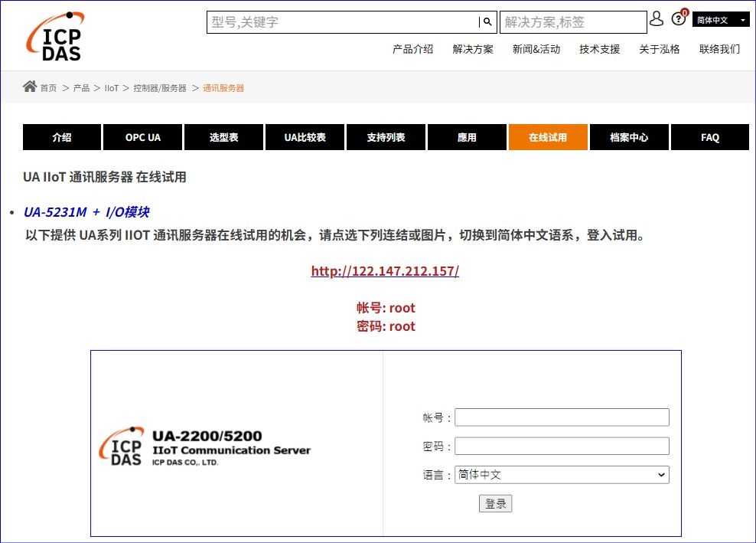
Task: Switch to the 應用 tab
Action: pyautogui.click(x=468, y=137)
